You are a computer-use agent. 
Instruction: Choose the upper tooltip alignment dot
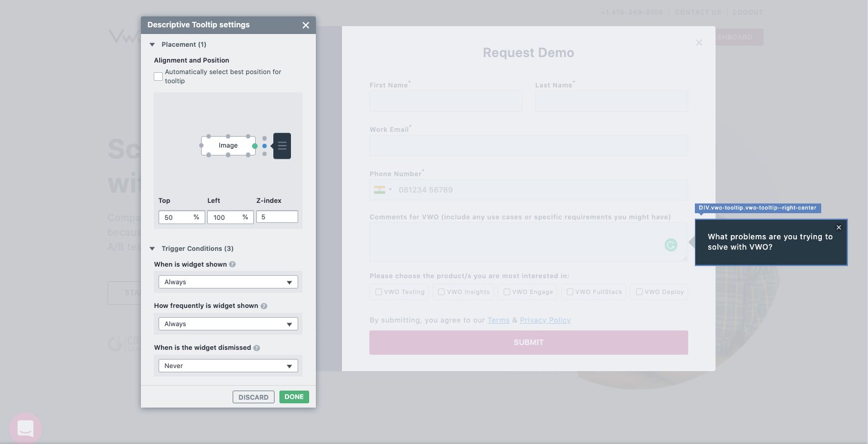click(264, 138)
